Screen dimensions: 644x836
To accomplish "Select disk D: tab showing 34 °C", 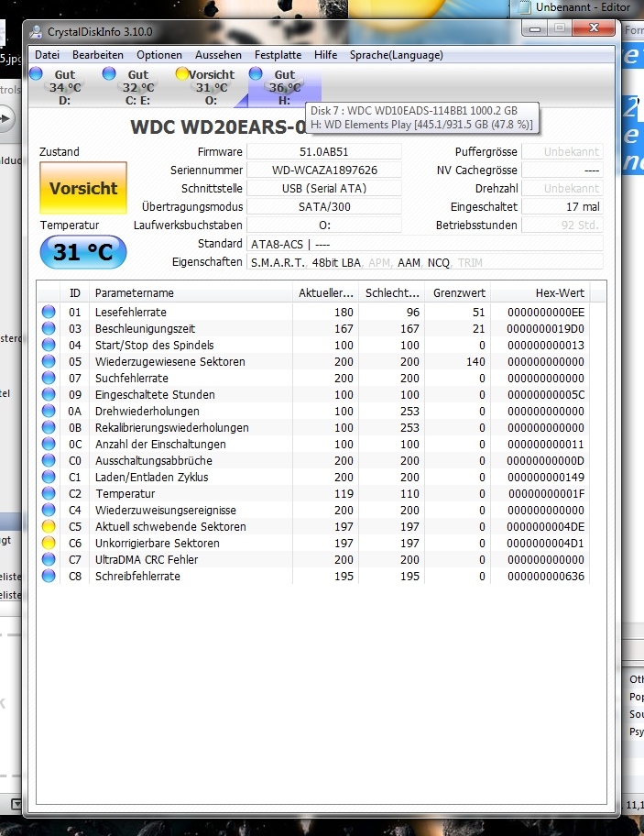I will (x=64, y=87).
